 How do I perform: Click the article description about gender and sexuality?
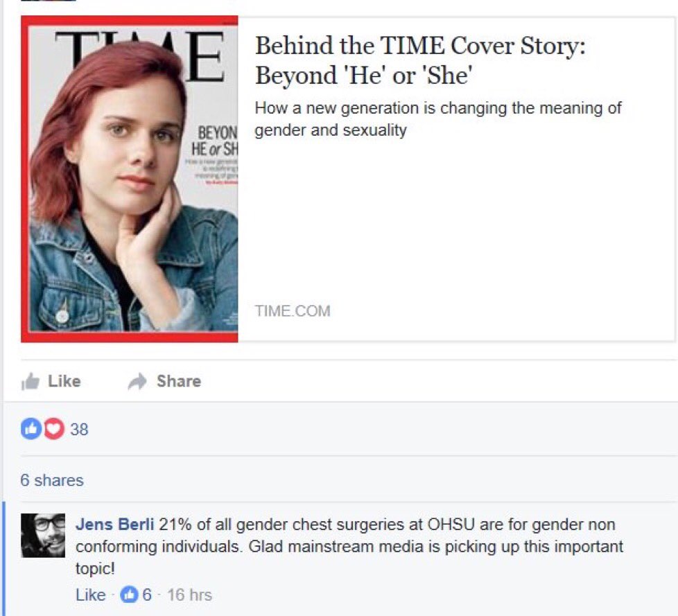[x=438, y=119]
